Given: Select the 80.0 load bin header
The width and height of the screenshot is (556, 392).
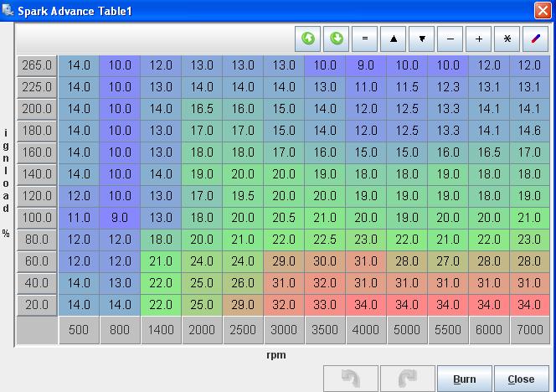Looking at the screenshot, I should point(37,240).
